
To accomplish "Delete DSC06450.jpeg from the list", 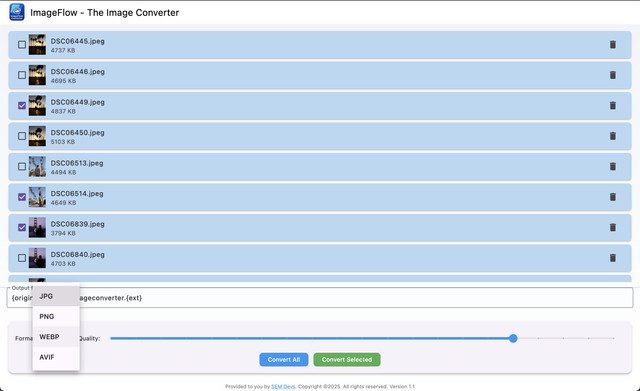I will [613, 136].
